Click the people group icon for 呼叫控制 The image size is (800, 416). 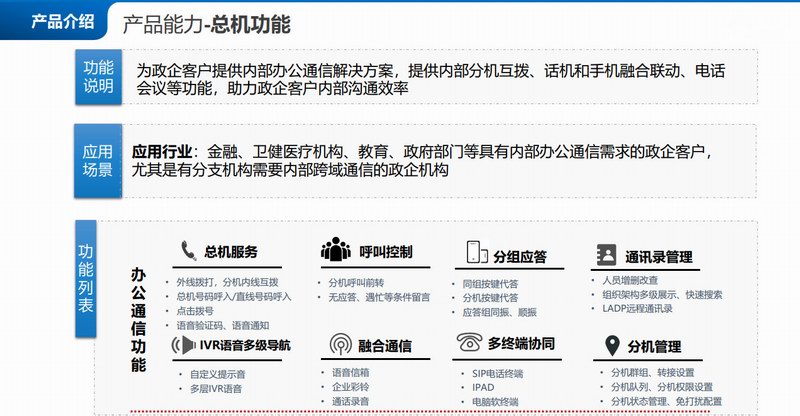[334, 251]
